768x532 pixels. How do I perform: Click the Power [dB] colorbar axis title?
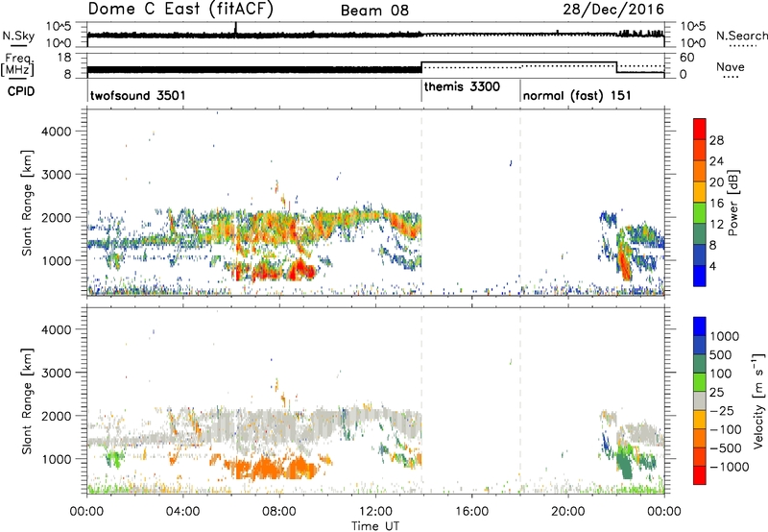point(732,203)
